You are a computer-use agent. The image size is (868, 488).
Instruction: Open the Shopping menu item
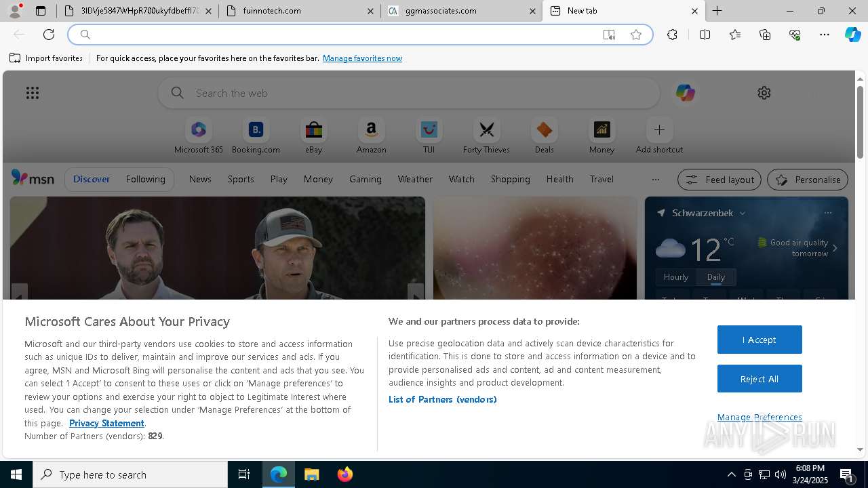(510, 179)
